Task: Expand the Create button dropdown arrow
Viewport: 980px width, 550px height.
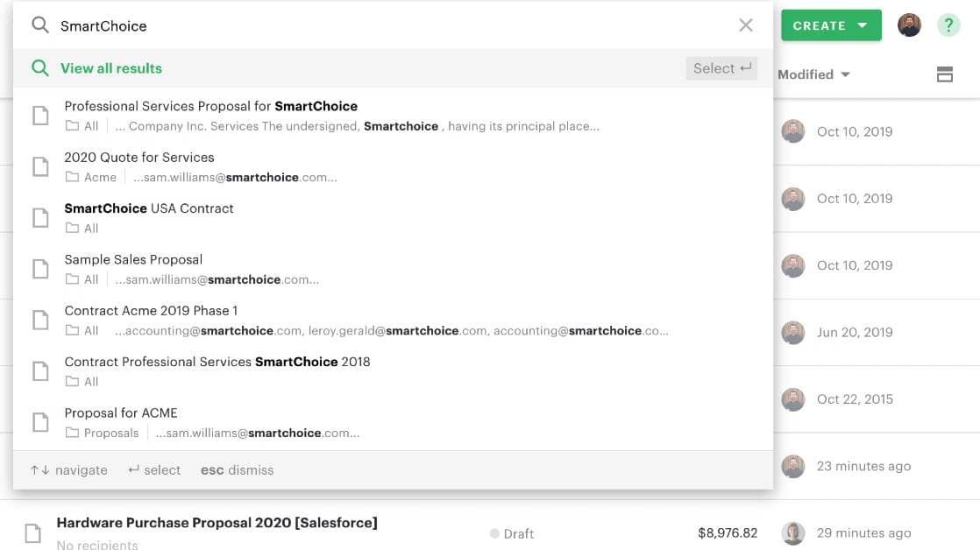Action: click(863, 25)
